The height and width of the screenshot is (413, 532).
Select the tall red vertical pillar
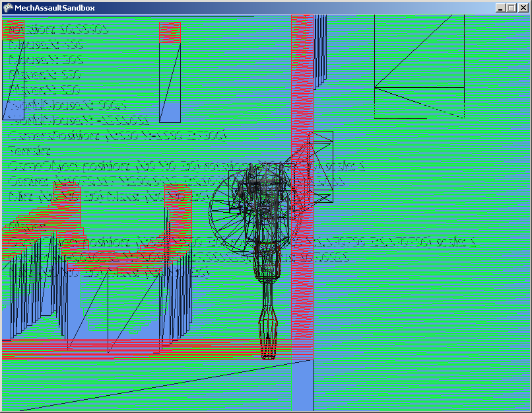pos(302,99)
